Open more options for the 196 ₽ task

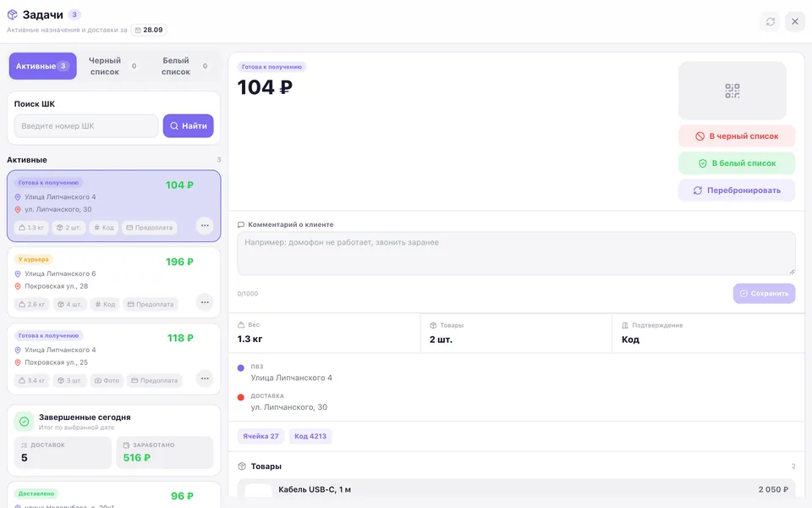tap(205, 302)
